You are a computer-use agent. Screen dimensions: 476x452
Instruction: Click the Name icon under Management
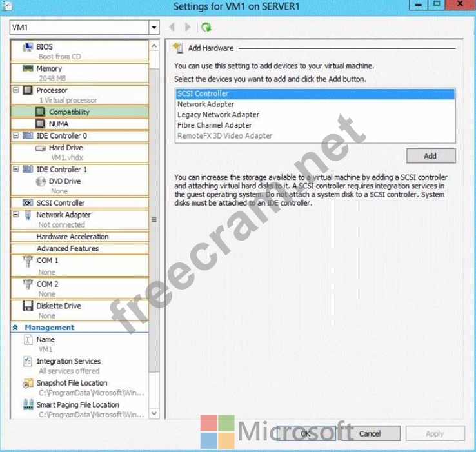click(x=28, y=339)
